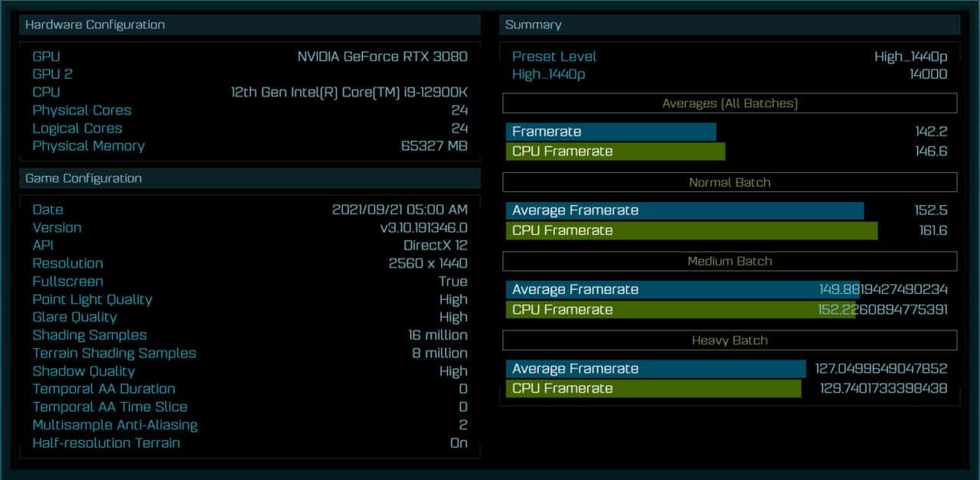980x480 pixels.
Task: Click the Heavy Batch CPU Framerate bar
Action: (x=654, y=389)
